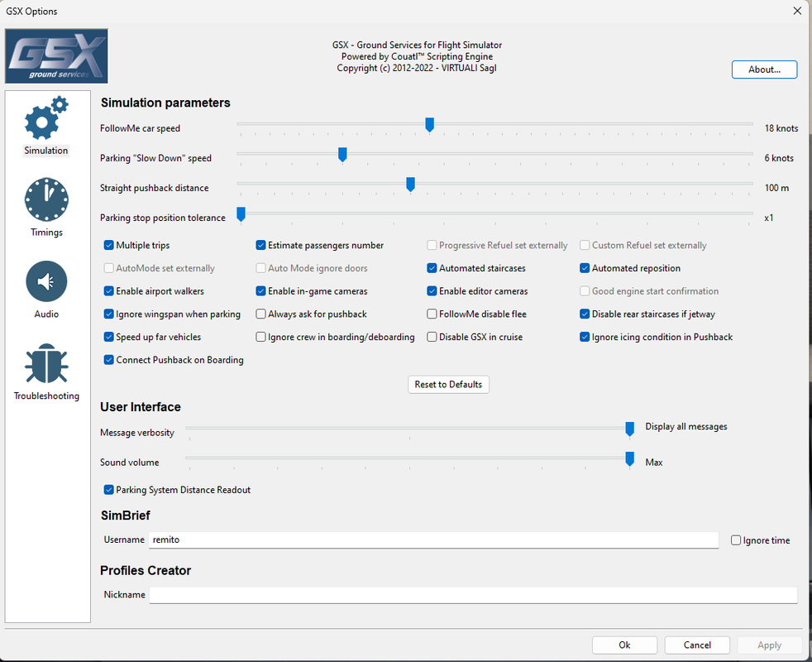The height and width of the screenshot is (662, 812).
Task: Confirm settings with Ok button
Action: coord(624,645)
